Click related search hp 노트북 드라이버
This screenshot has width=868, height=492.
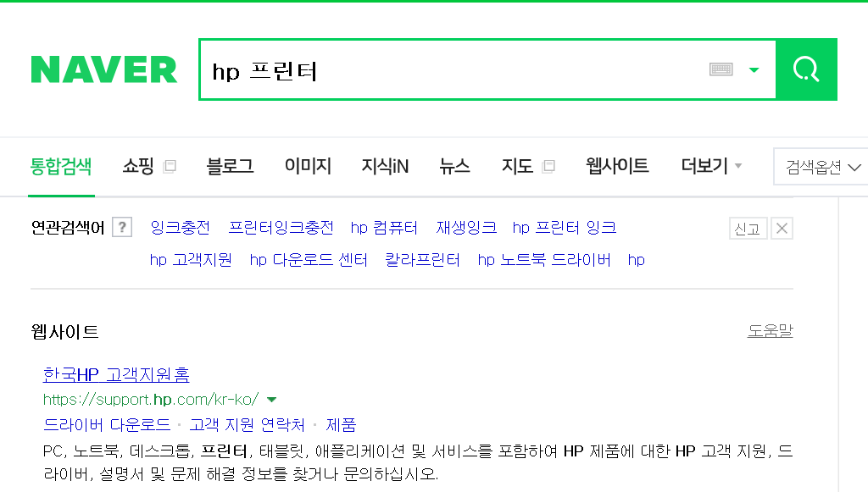click(544, 260)
